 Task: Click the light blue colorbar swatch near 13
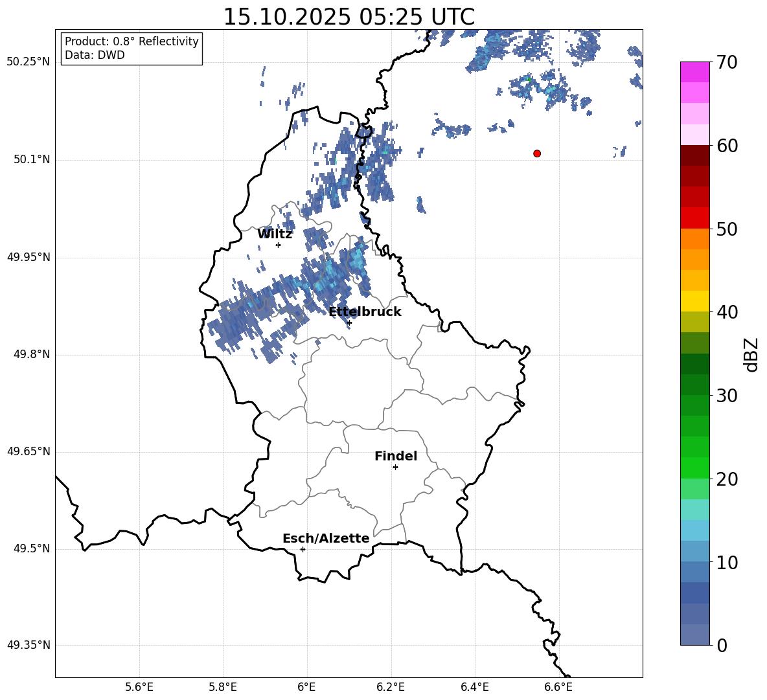coord(695,530)
